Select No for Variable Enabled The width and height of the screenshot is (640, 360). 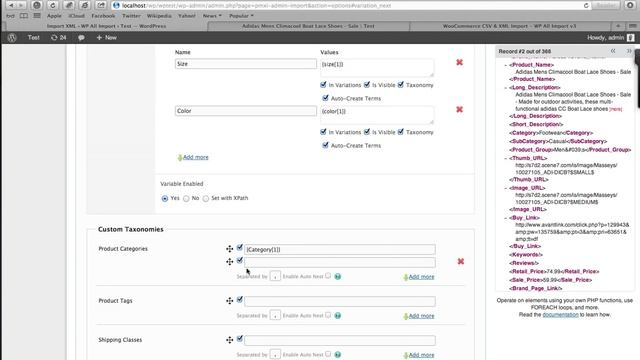click(x=186, y=198)
